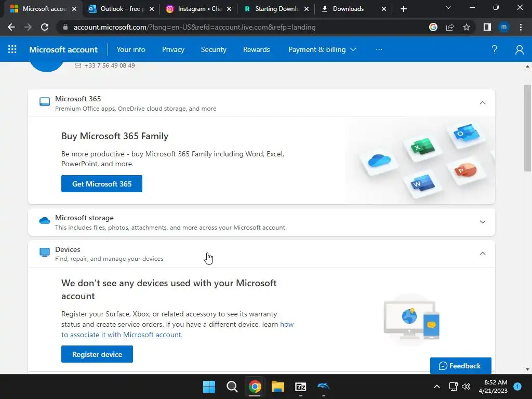Click the Register device button

(97, 354)
